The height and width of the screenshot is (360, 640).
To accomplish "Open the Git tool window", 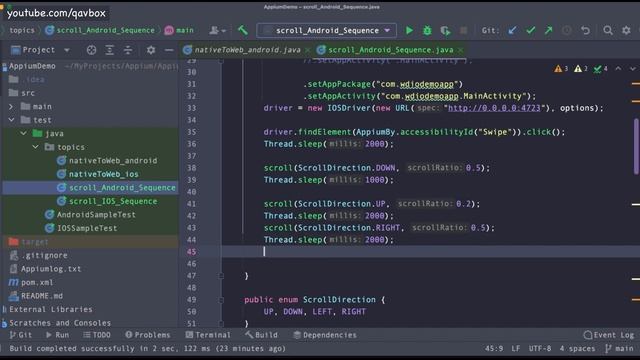I will tap(20, 335).
